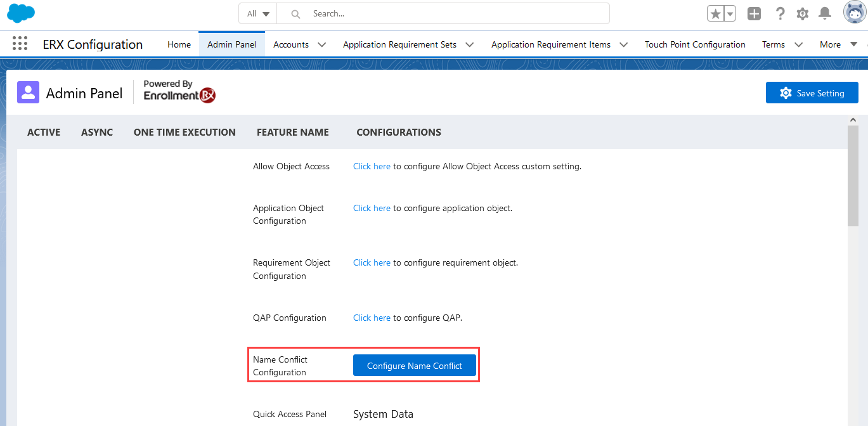Screen dimensions: 868x426
Task: Open the Help question mark icon
Action: pyautogui.click(x=781, y=14)
